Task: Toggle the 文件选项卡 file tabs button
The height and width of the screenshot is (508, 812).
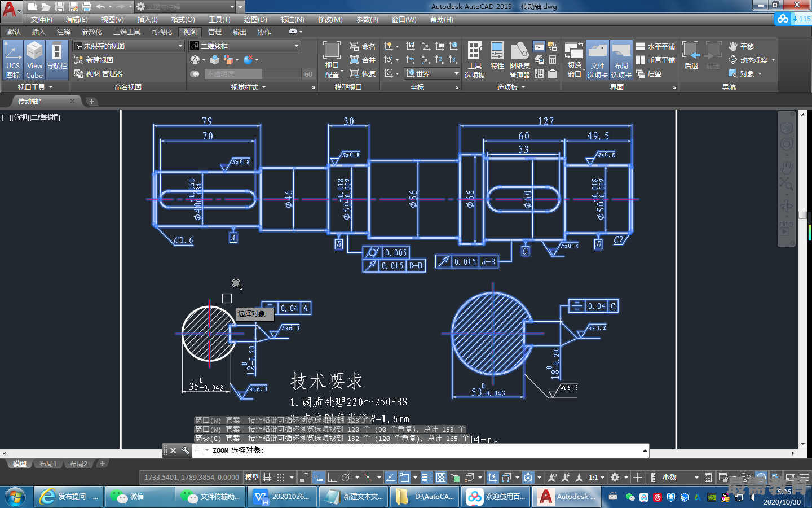Action: coord(598,60)
